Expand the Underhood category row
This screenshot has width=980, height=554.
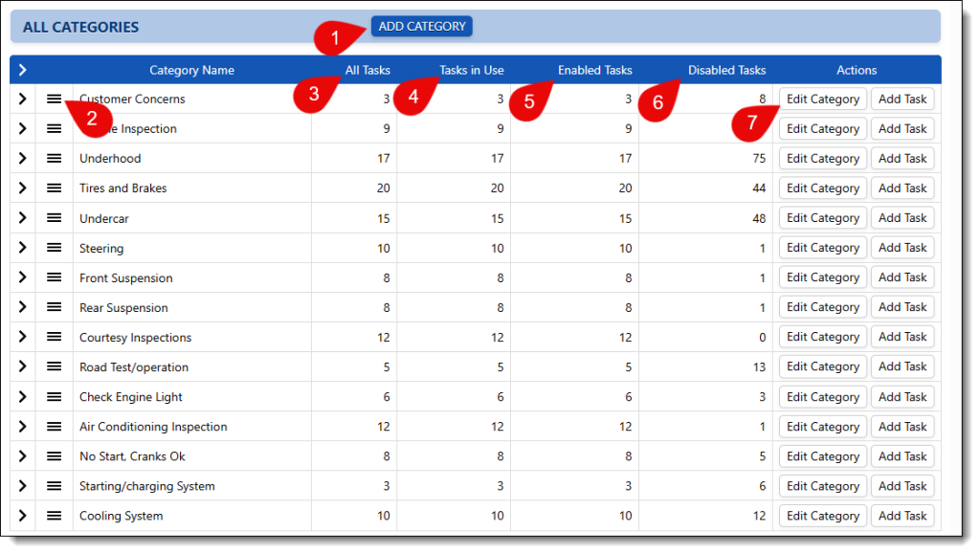(23, 158)
